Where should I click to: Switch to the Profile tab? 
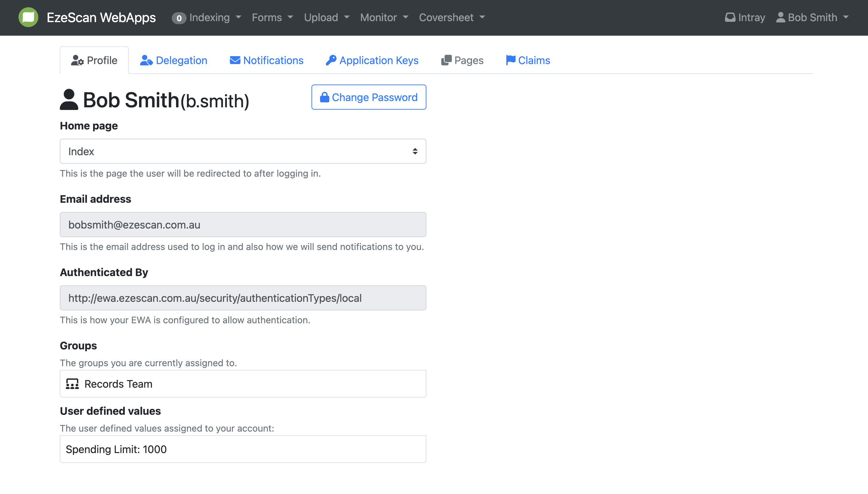[94, 60]
